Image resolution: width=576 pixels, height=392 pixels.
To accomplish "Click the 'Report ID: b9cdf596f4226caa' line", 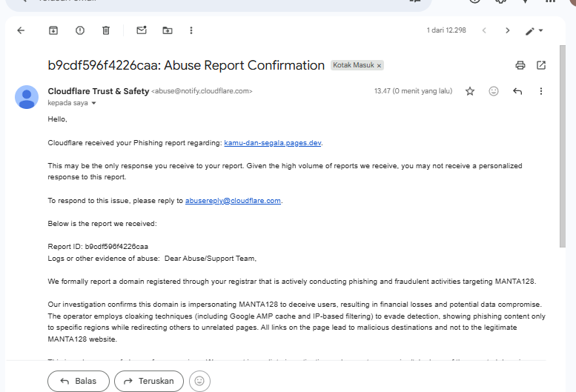I will tap(98, 247).
